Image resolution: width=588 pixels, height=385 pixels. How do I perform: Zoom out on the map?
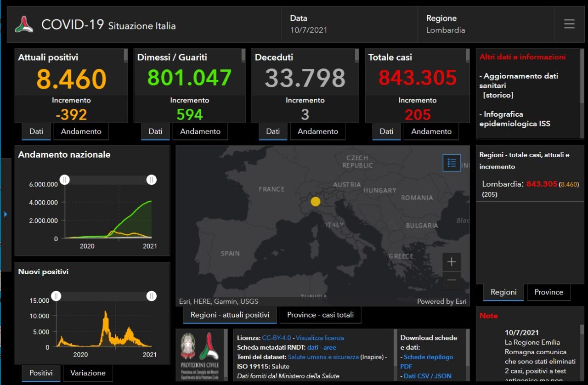[452, 280]
